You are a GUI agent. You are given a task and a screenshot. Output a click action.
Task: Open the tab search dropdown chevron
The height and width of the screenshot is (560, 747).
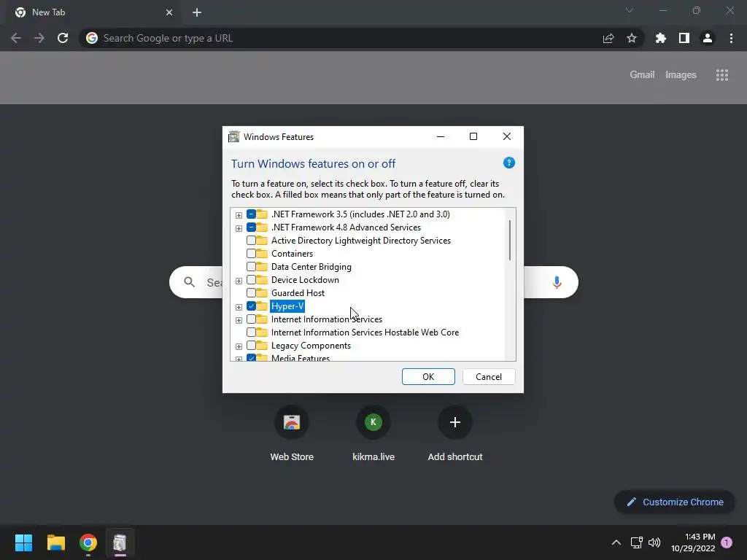[630, 10]
